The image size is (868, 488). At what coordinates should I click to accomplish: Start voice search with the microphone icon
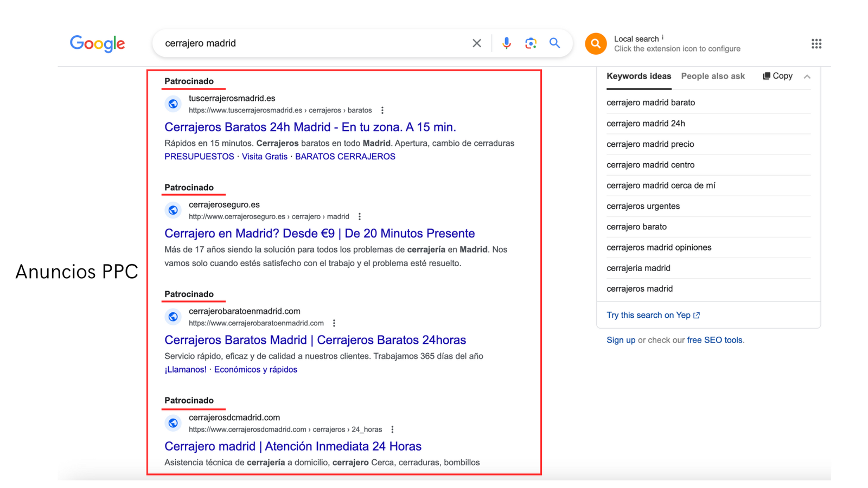pos(506,43)
